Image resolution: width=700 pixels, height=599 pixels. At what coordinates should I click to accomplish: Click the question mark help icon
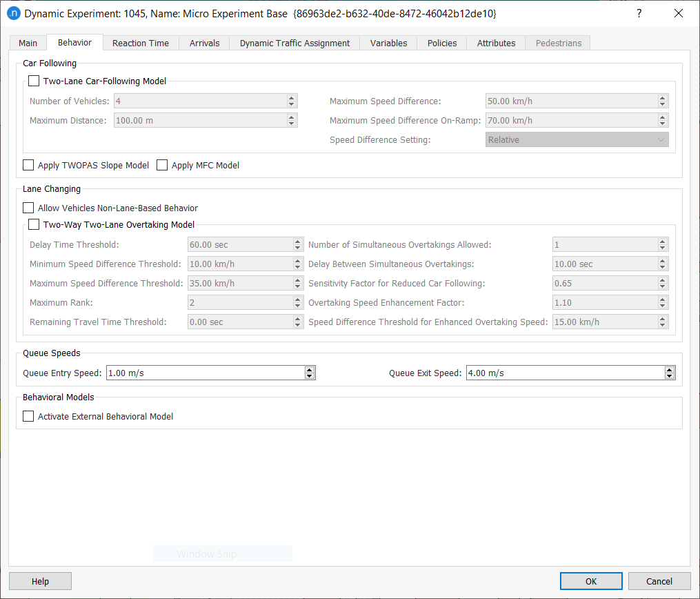click(639, 14)
